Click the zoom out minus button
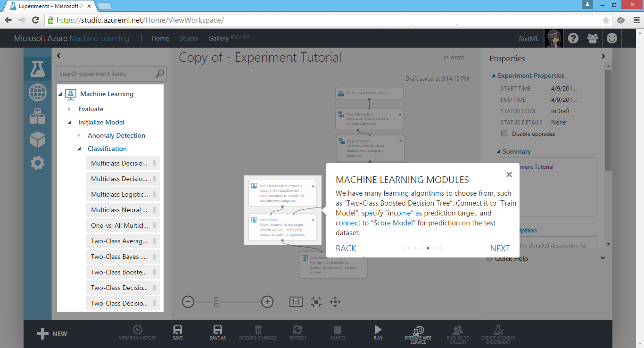This screenshot has width=644, height=348. [x=188, y=302]
